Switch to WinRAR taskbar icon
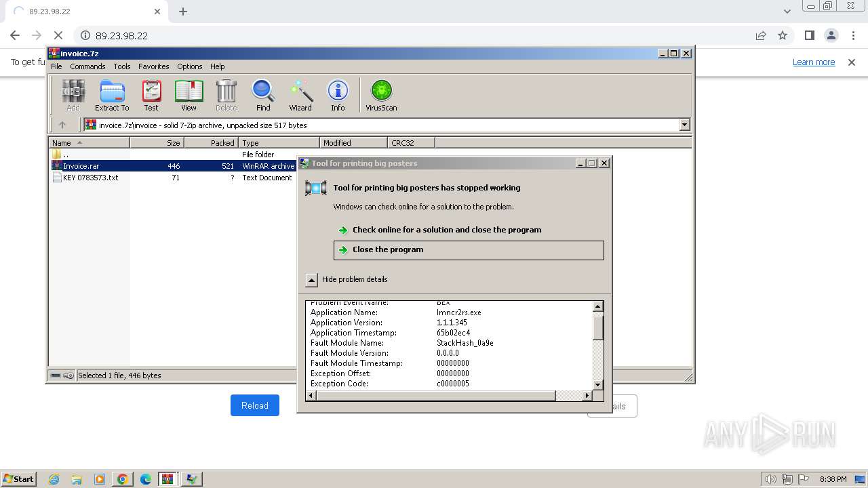Image resolution: width=868 pixels, height=488 pixels. 168,479
